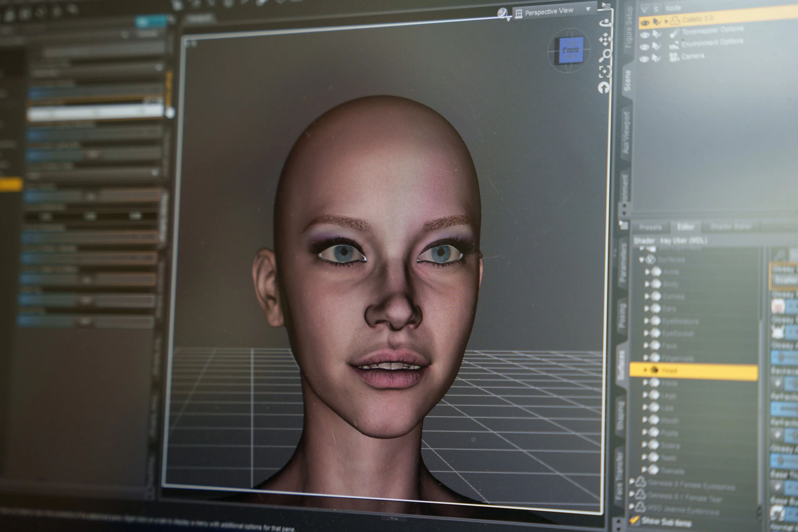This screenshot has width=798, height=532.
Task: Expand the EyeSocket surface
Action: tap(646, 333)
